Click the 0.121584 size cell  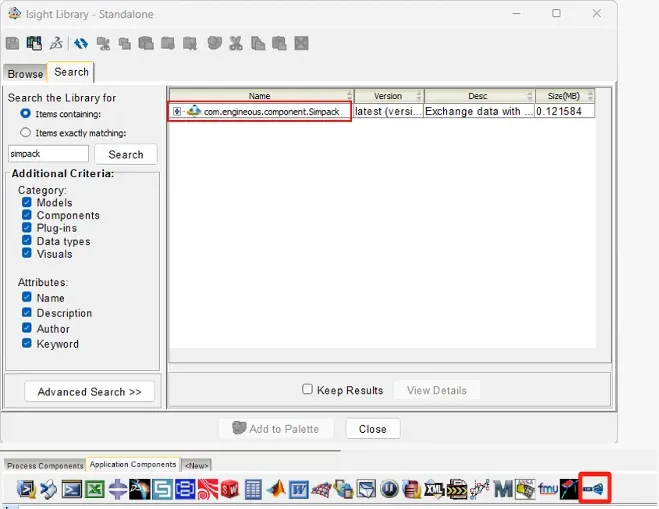coord(565,111)
